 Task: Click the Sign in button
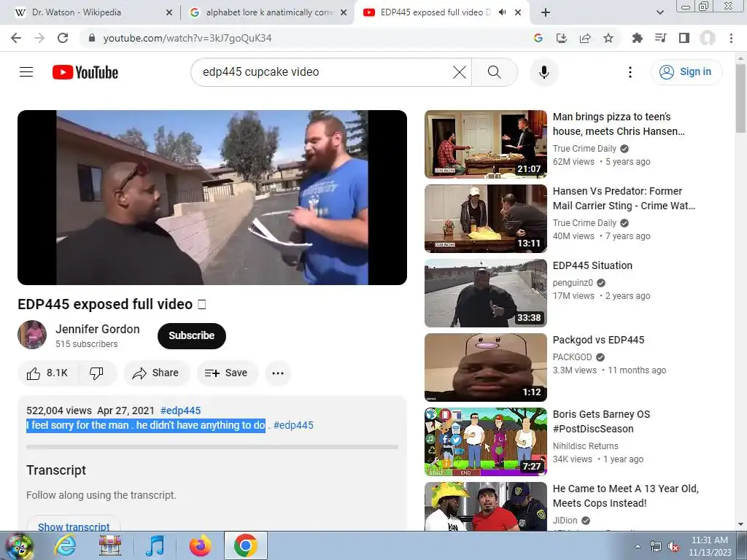pos(686,72)
